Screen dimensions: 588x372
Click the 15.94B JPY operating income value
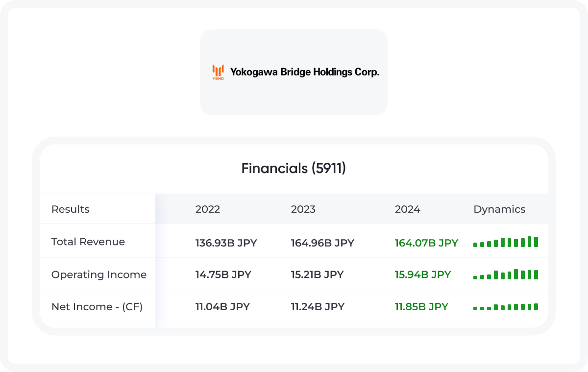(x=423, y=274)
